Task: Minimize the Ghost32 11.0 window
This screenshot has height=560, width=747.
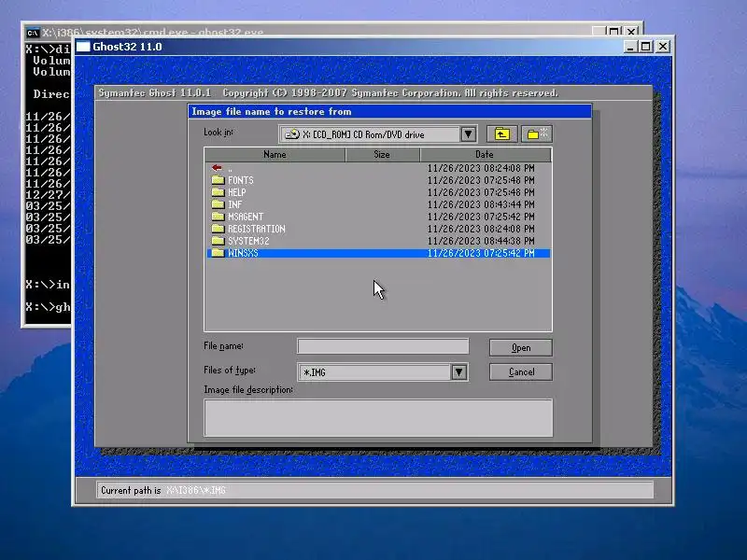Action: 630,47
